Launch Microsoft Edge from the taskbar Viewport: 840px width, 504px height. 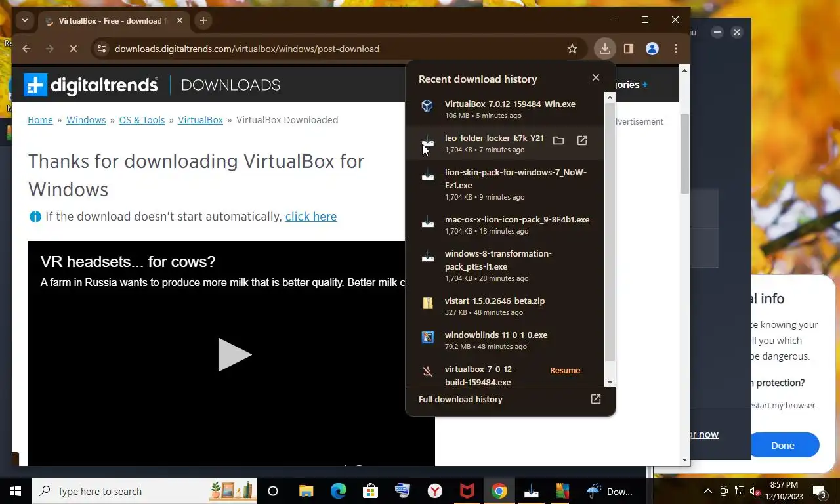point(339,491)
